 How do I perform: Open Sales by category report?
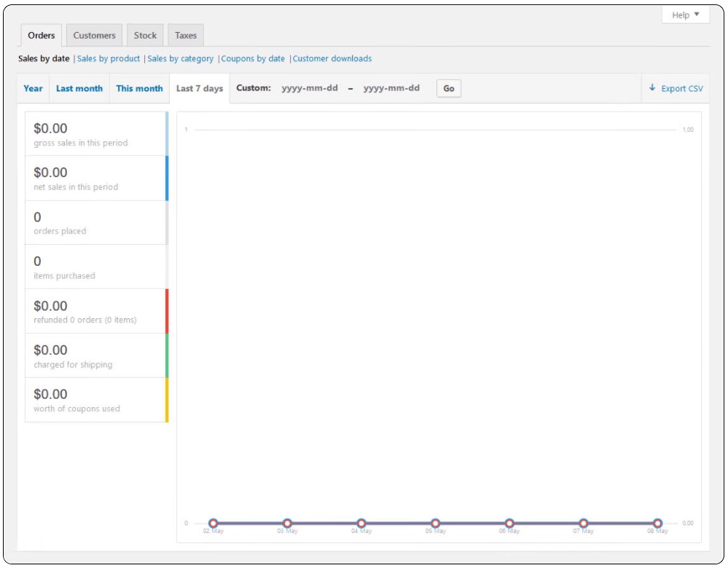[181, 58]
